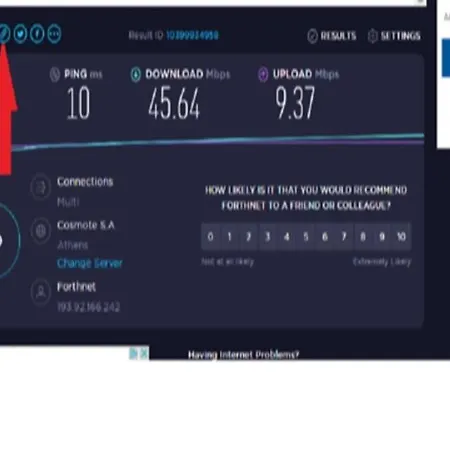Click the globe server icon
The image size is (450, 450).
coord(41,230)
